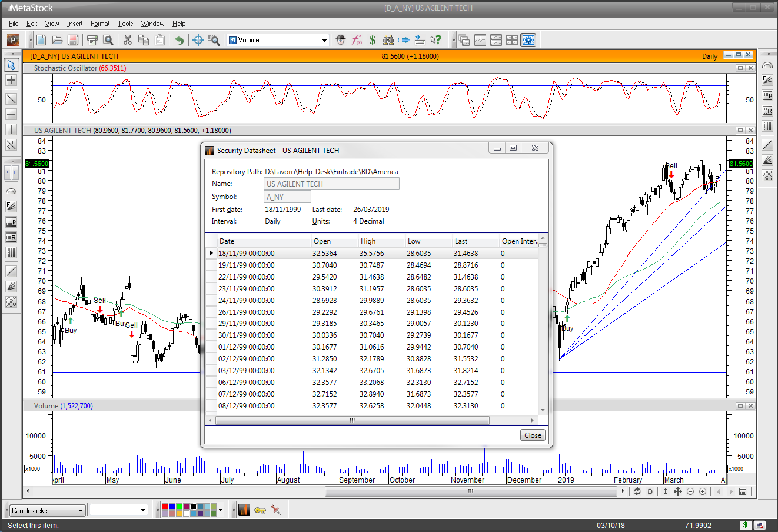Open the View menu
The height and width of the screenshot is (532, 778).
click(x=52, y=24)
